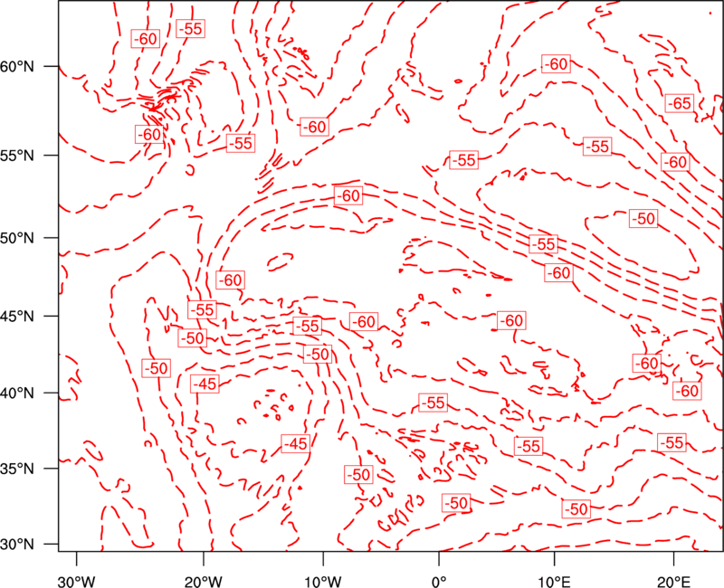Pick the 0° longitude axis label

(439, 581)
